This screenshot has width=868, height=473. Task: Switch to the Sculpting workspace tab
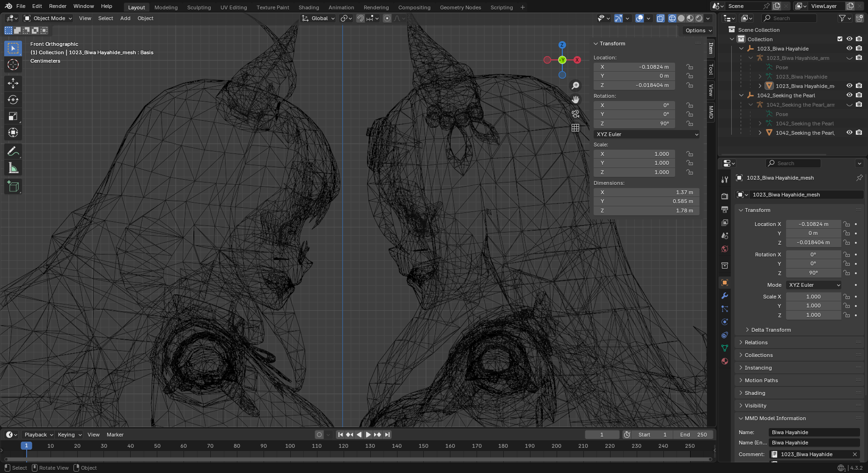click(199, 7)
